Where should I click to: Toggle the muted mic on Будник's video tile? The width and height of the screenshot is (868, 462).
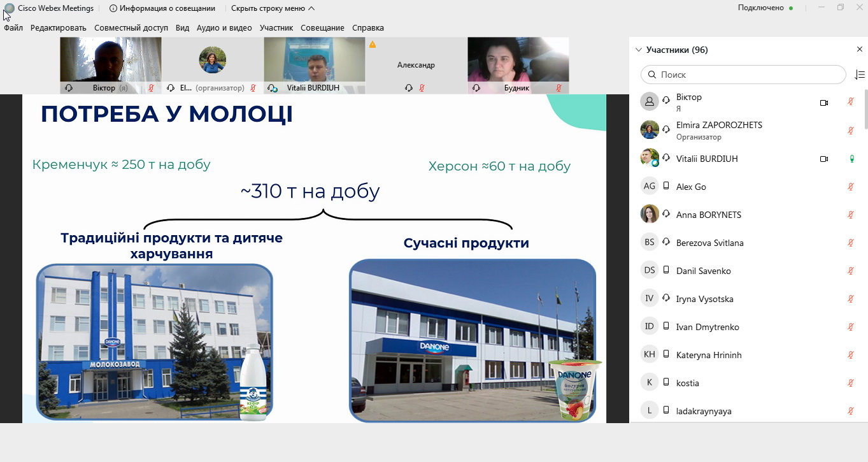pos(559,88)
